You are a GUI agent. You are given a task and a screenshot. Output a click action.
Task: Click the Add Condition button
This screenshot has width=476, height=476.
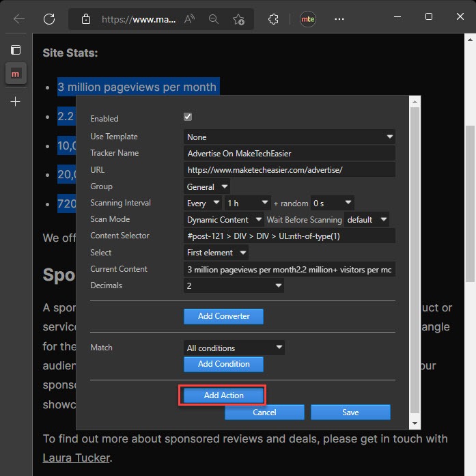(x=223, y=364)
